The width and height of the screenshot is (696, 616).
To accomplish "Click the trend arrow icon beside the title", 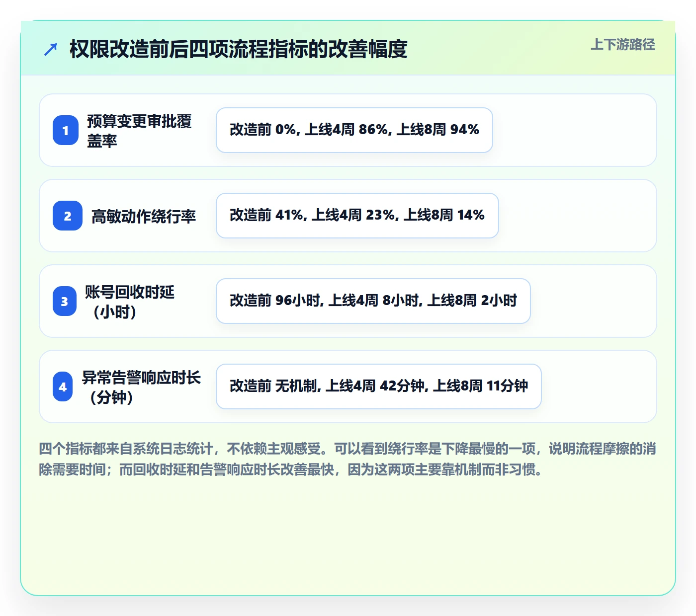I will [51, 49].
